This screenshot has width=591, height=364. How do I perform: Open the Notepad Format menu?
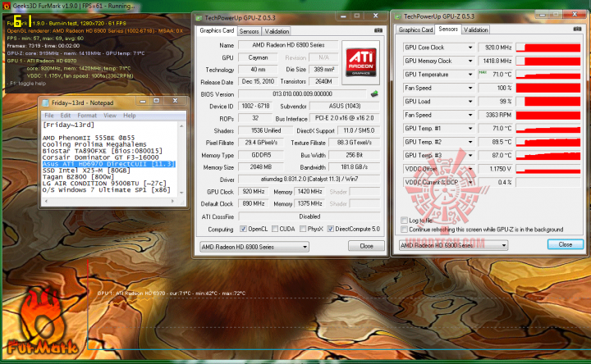[87, 116]
